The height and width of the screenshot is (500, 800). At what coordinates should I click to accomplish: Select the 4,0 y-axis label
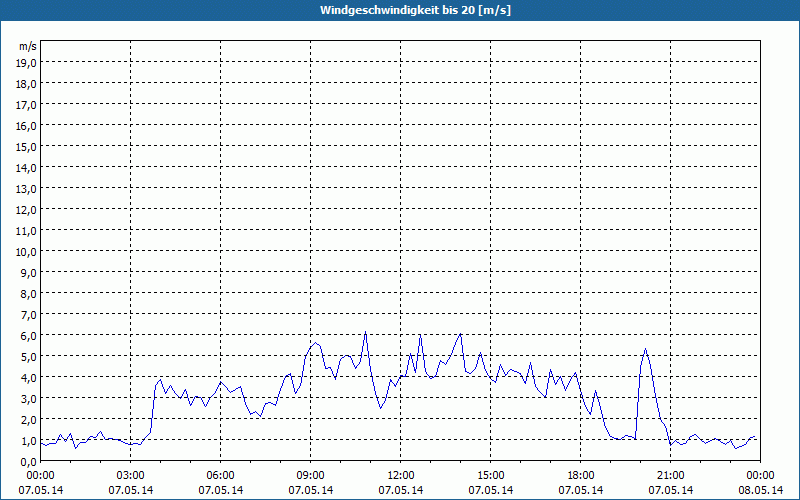point(29,378)
